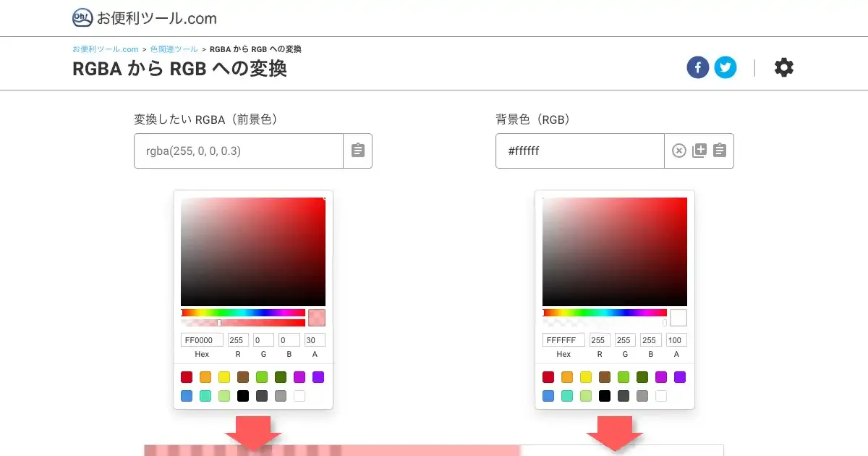Select the FF0000 Hex field in foreground picker
Viewport: 868px width, 456px height.
point(202,340)
